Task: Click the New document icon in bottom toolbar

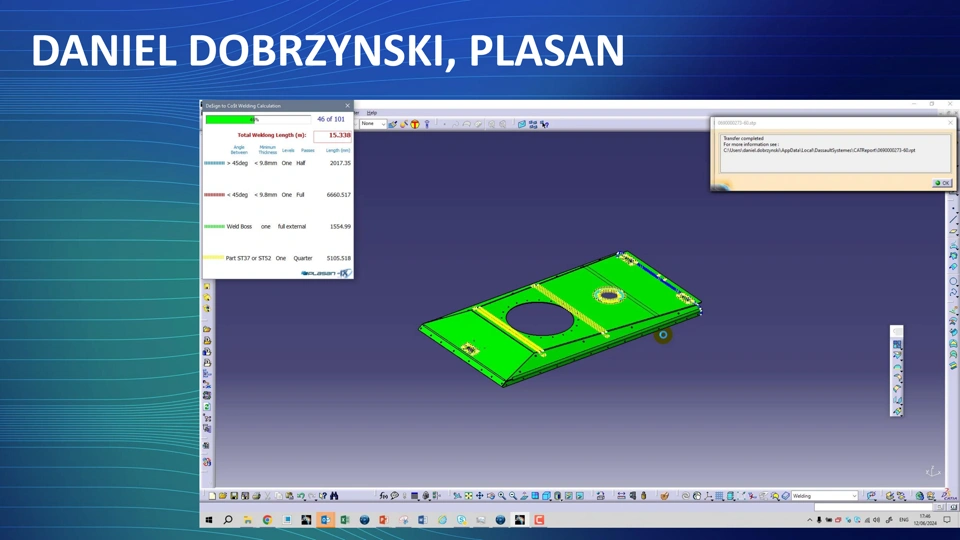Action: coord(212,496)
